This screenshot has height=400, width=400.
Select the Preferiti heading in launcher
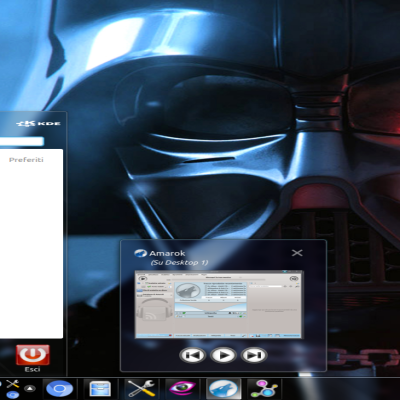pos(26,160)
